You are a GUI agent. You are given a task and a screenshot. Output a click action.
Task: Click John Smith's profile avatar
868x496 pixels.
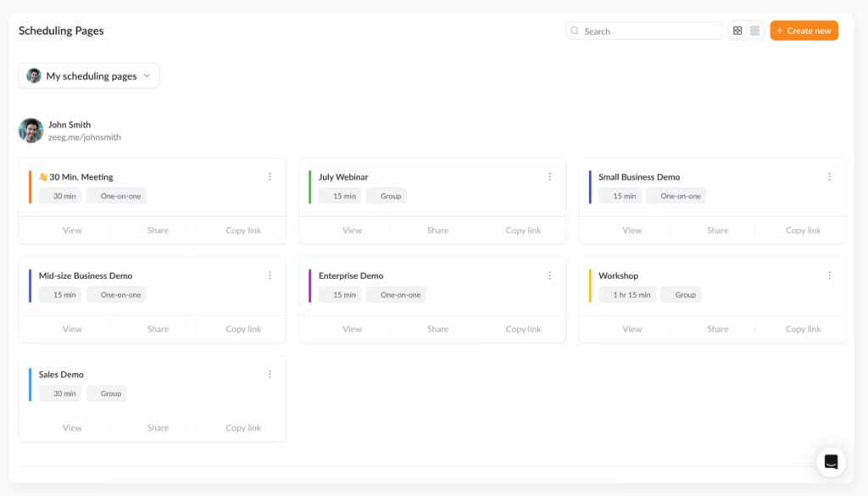point(31,130)
